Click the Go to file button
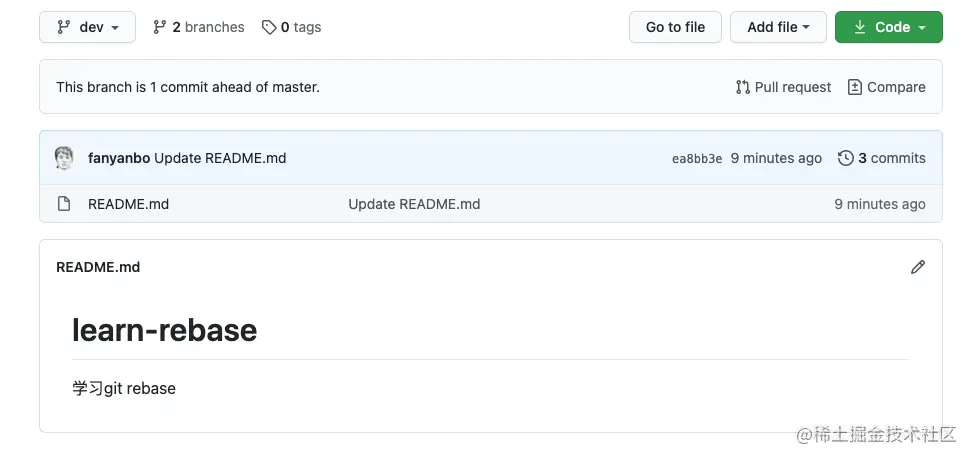This screenshot has height=460, width=972. click(675, 27)
